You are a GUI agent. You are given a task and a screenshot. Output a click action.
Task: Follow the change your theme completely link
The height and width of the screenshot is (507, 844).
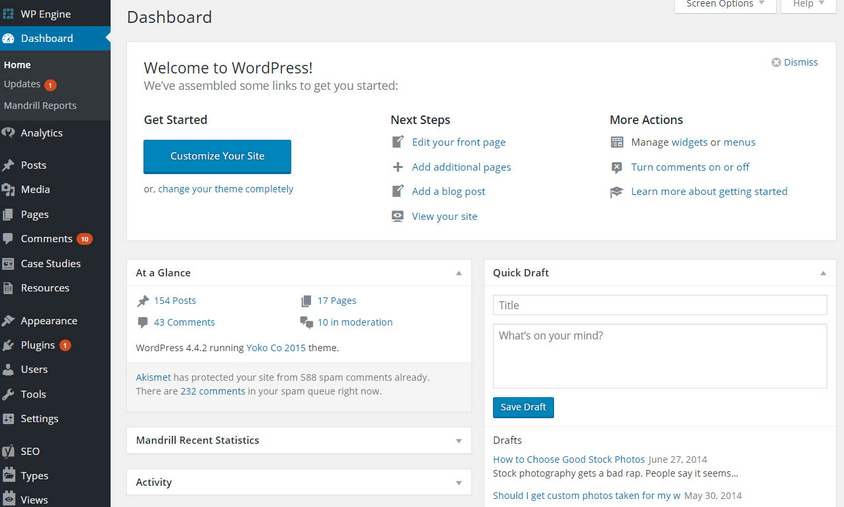(x=226, y=189)
